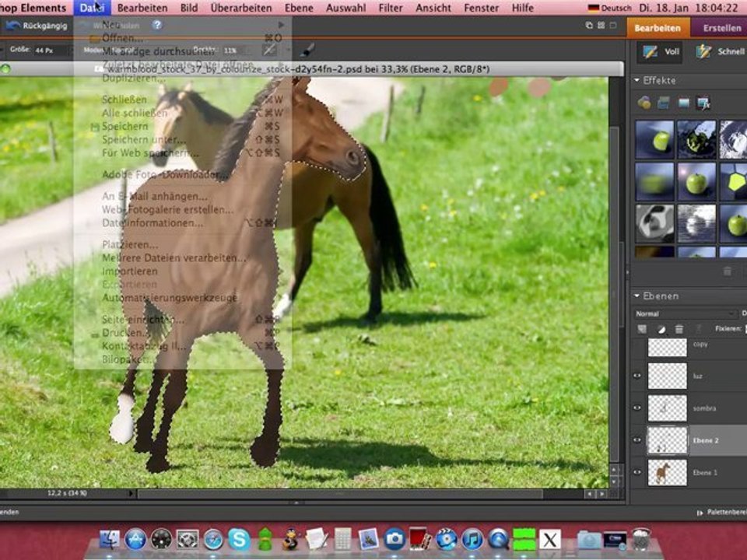
Task: Select the Layer styles icon under Effekte
Action: 664,103
